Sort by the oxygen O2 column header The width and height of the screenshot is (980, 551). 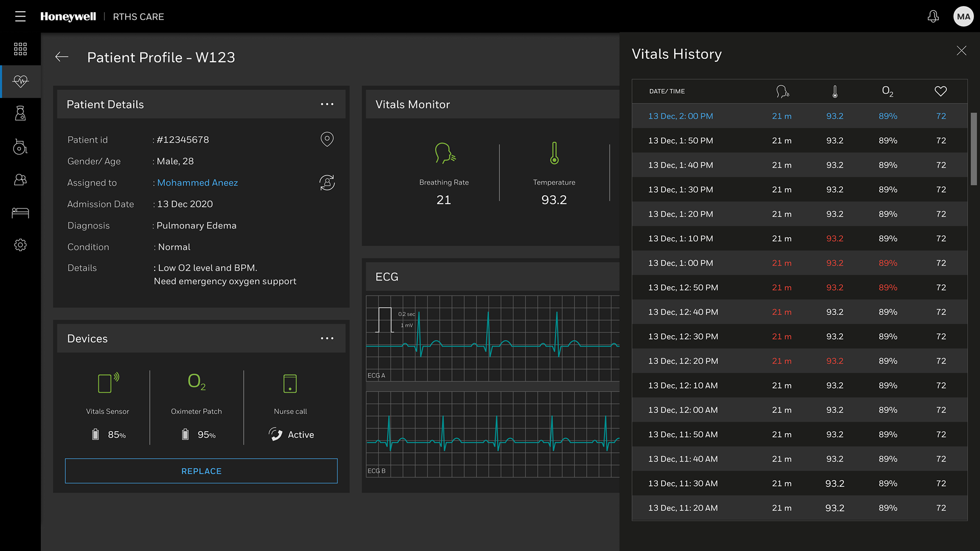pyautogui.click(x=888, y=91)
